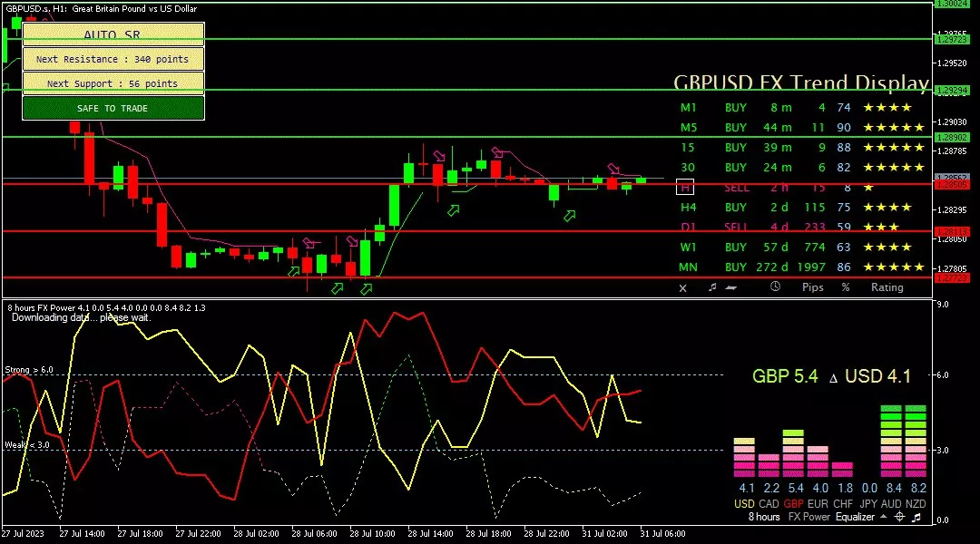
Task: Click the NZD 8.2 strength value
Action: (x=918, y=488)
